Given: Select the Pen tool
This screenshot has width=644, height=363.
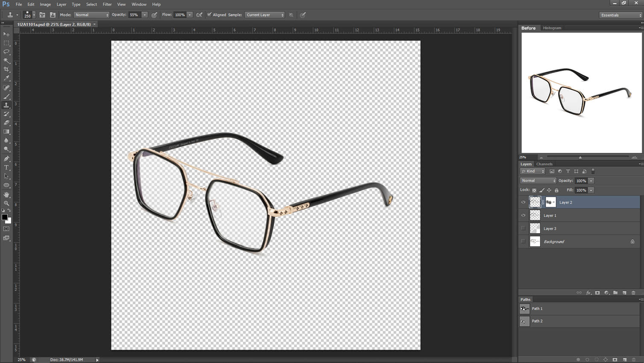Looking at the screenshot, I should (x=6, y=158).
